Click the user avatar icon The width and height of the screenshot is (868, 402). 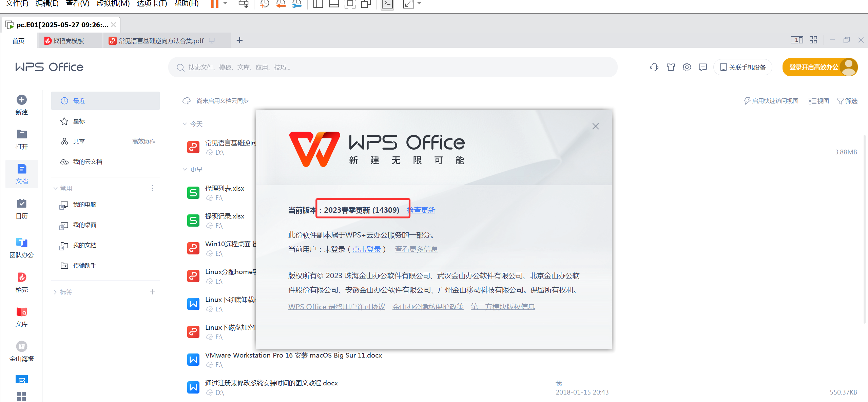tap(849, 67)
